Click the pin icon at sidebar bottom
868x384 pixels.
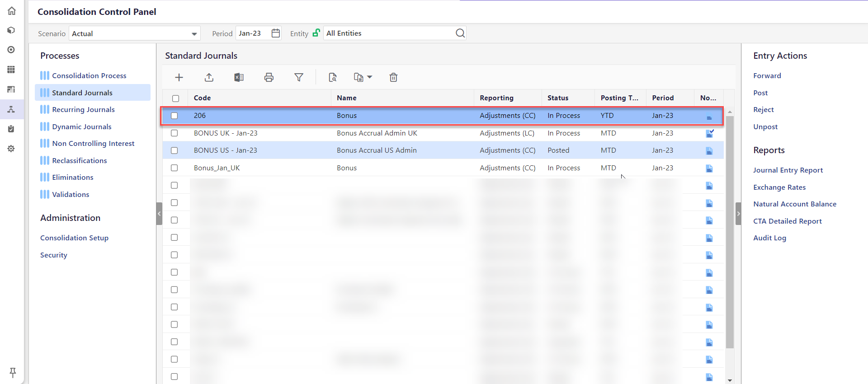(13, 372)
